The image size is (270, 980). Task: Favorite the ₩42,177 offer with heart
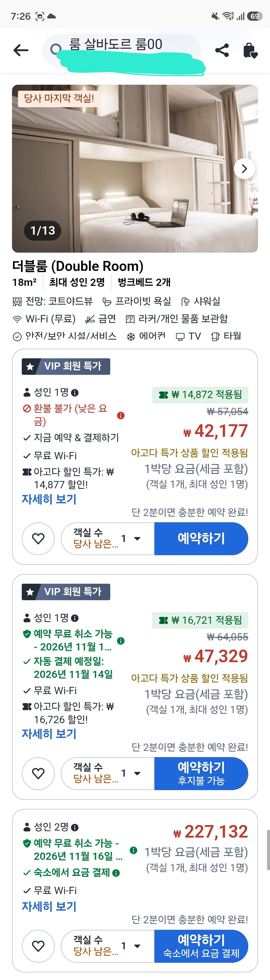coord(38,539)
